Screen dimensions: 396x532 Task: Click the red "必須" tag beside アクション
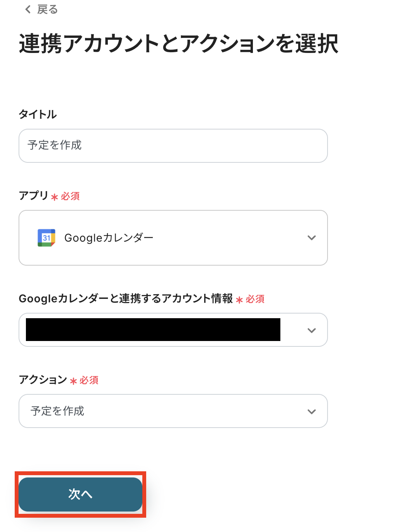coord(89,380)
